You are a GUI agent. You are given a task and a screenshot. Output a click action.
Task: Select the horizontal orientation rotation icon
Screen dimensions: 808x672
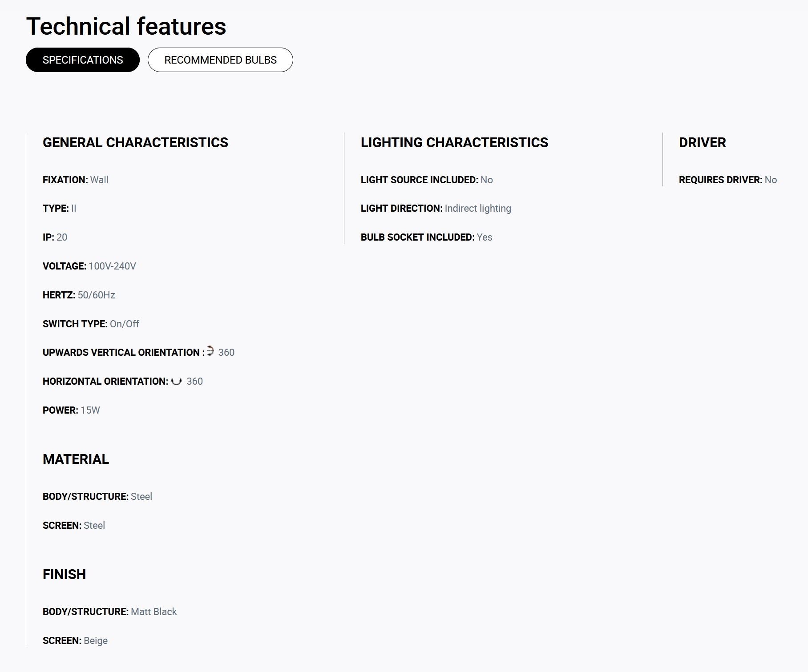click(x=177, y=381)
